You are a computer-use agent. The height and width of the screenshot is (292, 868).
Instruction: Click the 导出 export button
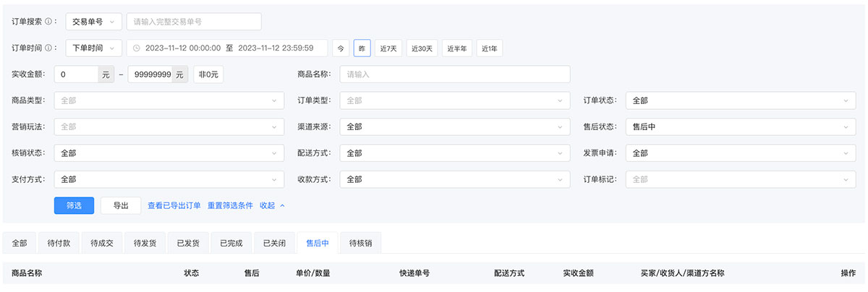[x=121, y=206]
